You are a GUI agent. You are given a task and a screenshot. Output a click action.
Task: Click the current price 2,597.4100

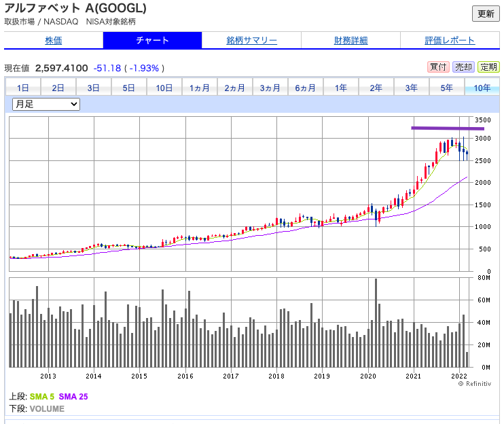tap(61, 68)
